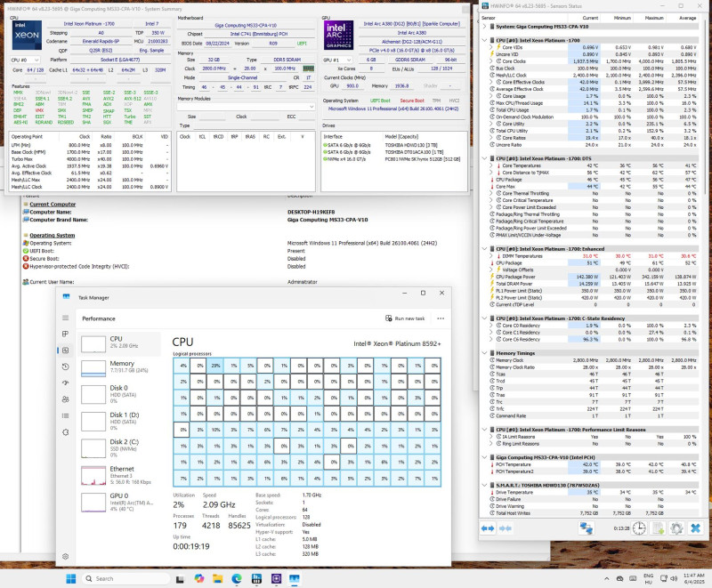Open Task Manager hamburger navigation menu

coord(65,318)
